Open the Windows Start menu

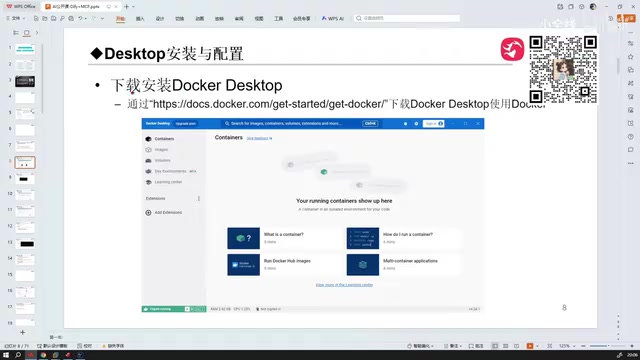(6, 355)
